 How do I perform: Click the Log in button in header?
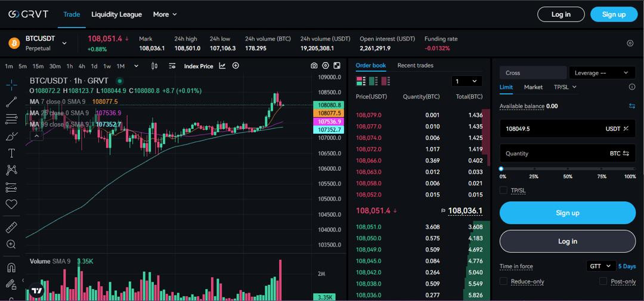click(x=561, y=14)
